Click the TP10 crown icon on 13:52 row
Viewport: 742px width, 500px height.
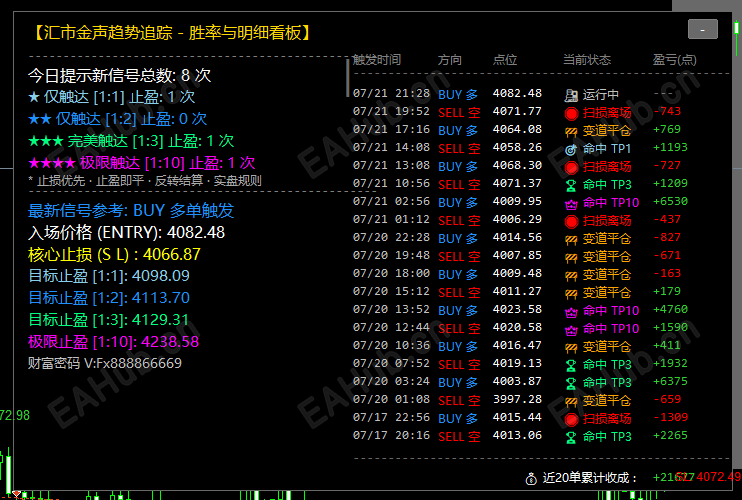pyautogui.click(x=571, y=311)
